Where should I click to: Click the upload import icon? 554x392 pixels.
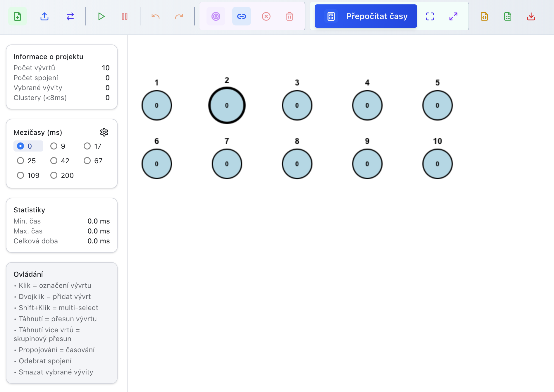[44, 16]
